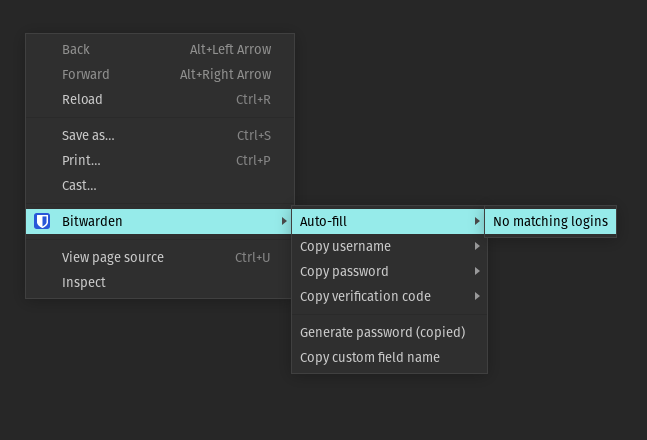Screen dimensions: 647x440
Task: Open Save as... menu entry
Action: 160,135
